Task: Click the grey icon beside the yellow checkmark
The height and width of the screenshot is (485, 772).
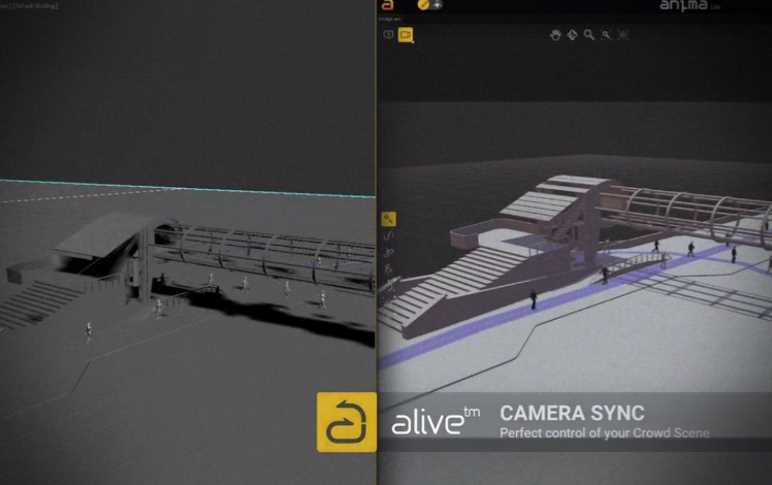Action: point(436,5)
